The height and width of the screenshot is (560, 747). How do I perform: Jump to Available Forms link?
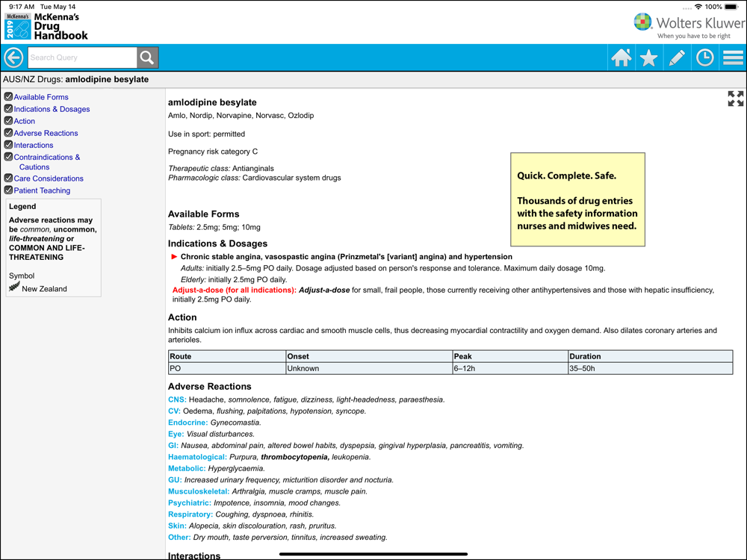(41, 97)
